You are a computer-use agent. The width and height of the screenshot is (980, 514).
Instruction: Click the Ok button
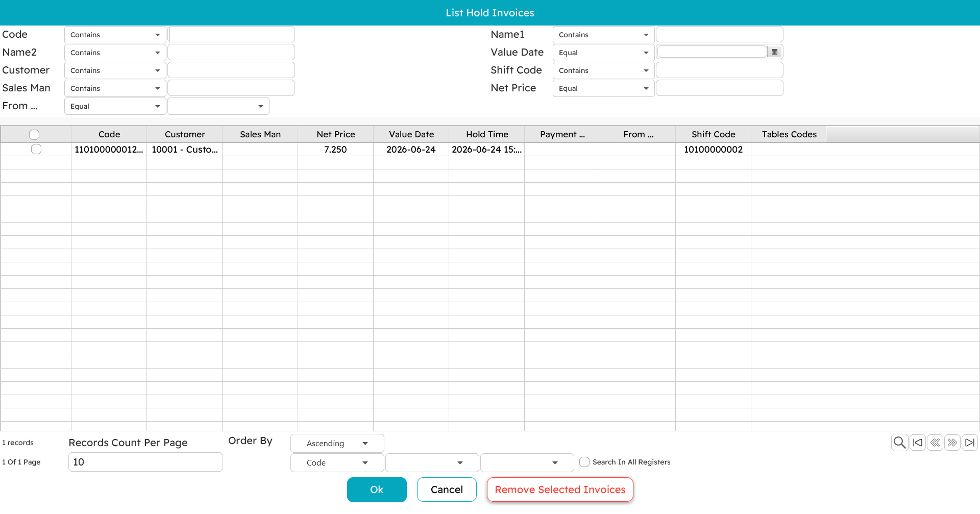(377, 489)
